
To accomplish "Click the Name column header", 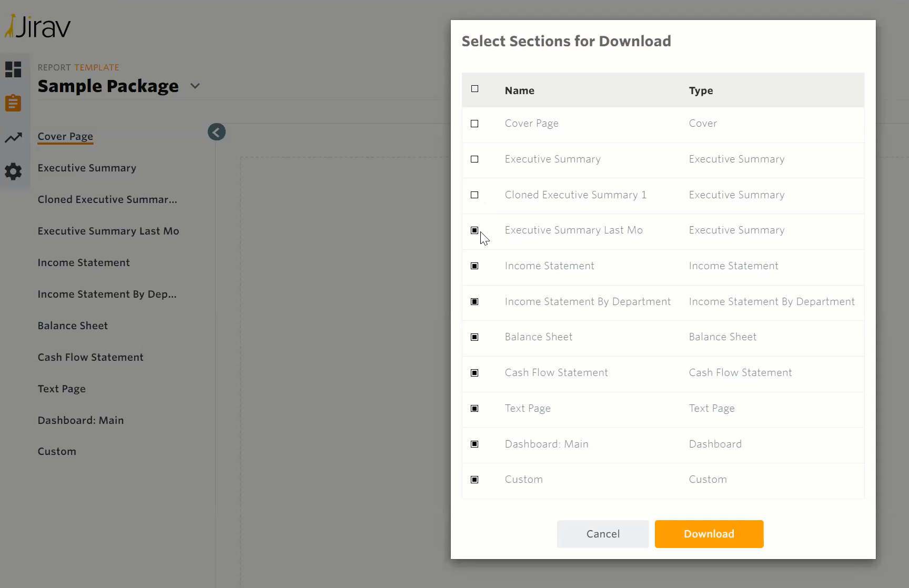I will 519,90.
